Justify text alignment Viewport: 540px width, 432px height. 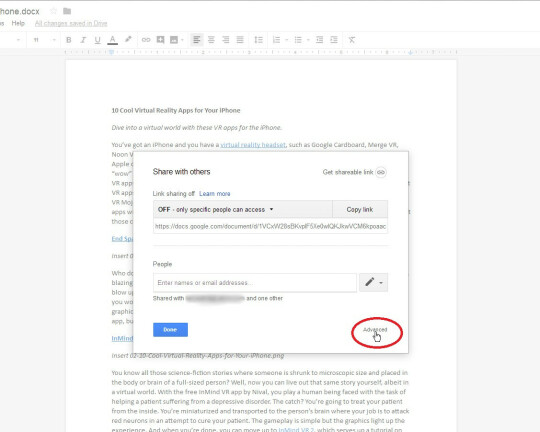coord(240,40)
